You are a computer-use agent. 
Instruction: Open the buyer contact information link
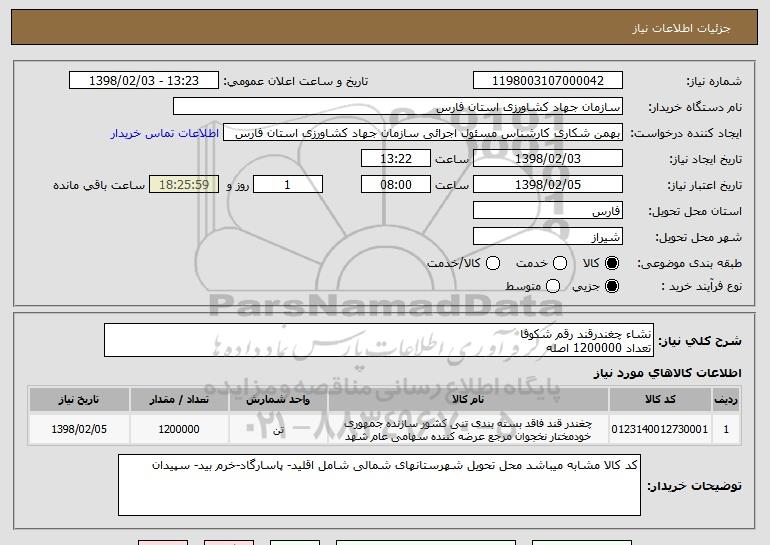165,133
